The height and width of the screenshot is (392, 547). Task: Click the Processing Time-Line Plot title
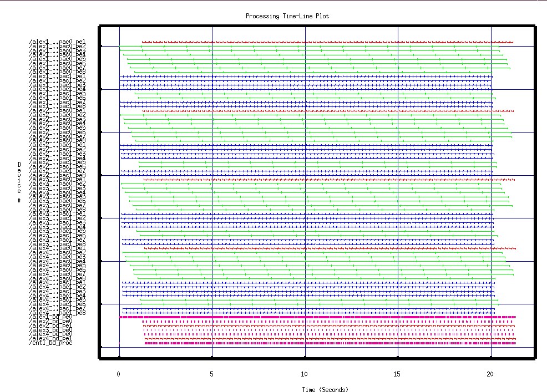(287, 16)
